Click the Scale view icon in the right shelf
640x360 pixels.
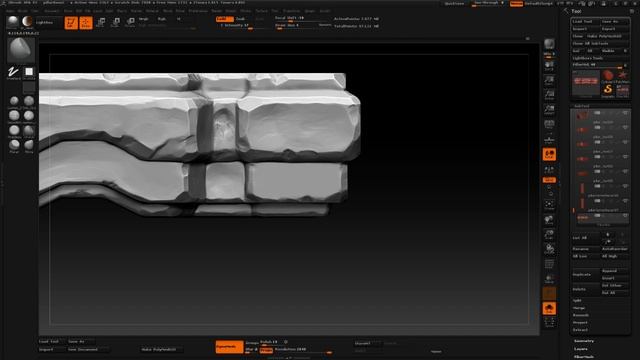(x=549, y=234)
